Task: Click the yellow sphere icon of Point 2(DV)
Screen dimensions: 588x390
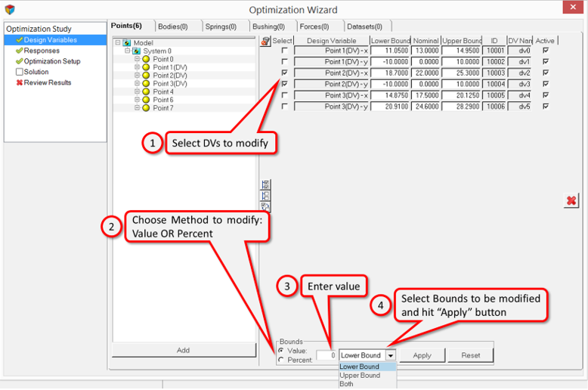Action: pyautogui.click(x=147, y=76)
